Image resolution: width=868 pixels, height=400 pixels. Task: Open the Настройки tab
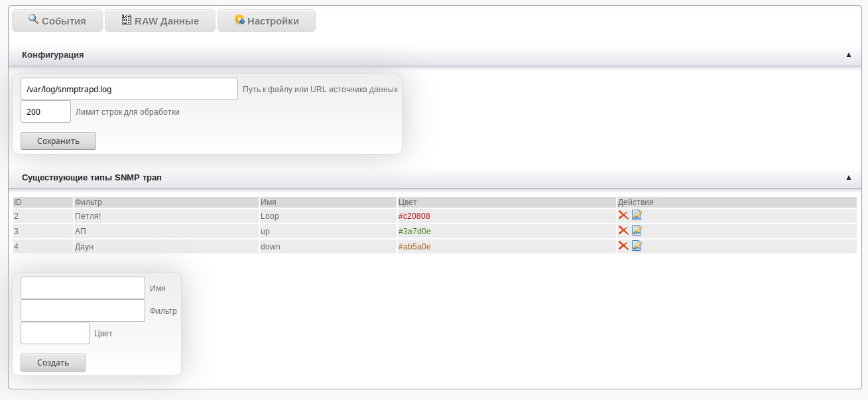[x=266, y=21]
